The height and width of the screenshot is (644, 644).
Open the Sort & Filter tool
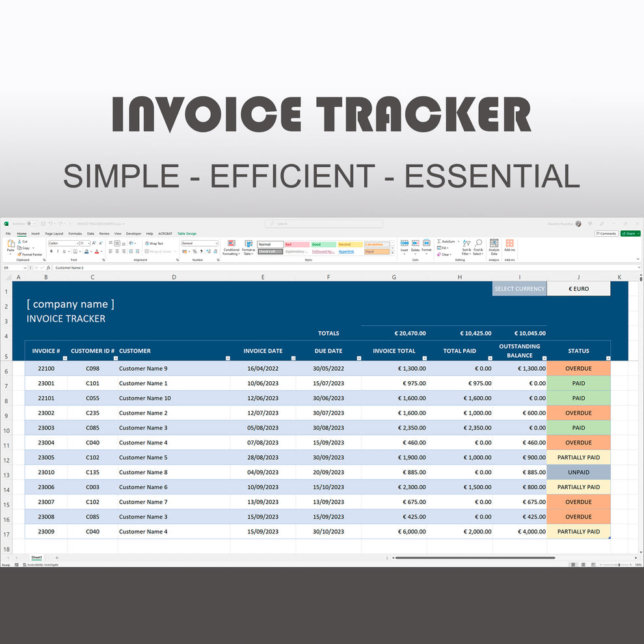466,243
